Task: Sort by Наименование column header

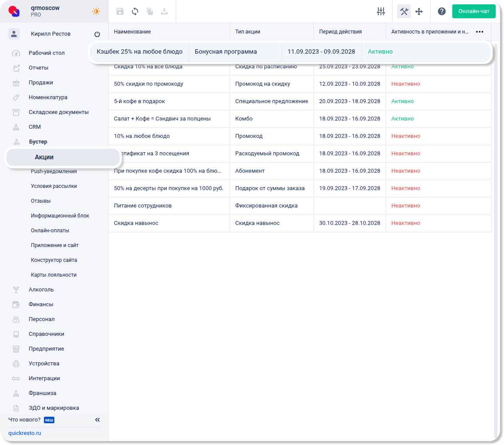Action: coord(132,32)
